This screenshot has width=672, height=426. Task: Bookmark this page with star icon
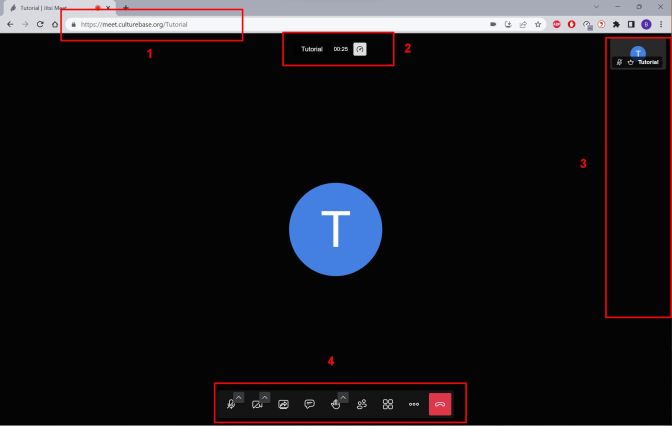pos(539,24)
